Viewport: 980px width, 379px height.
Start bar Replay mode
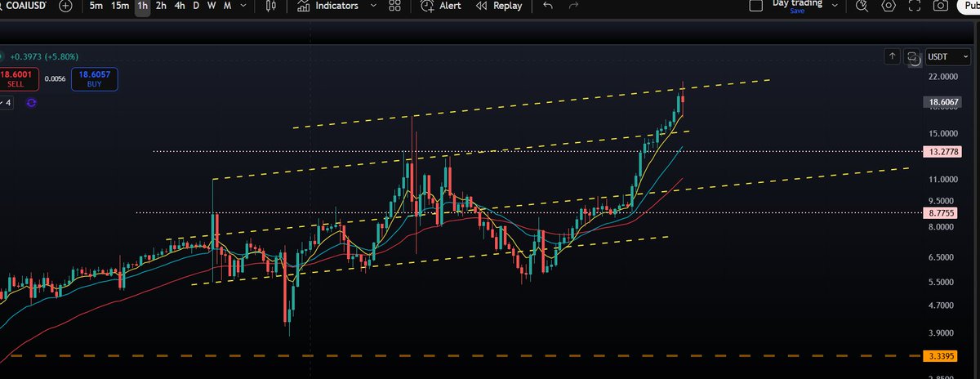coord(499,6)
